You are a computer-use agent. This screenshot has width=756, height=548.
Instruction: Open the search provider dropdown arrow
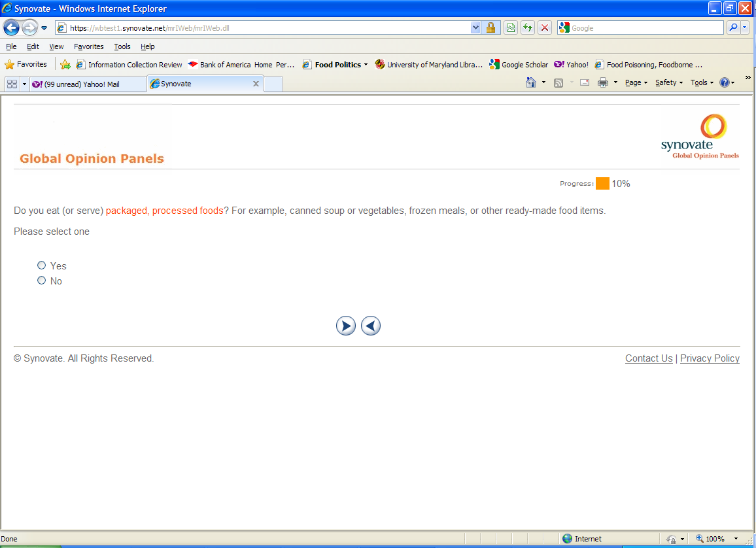(x=745, y=28)
